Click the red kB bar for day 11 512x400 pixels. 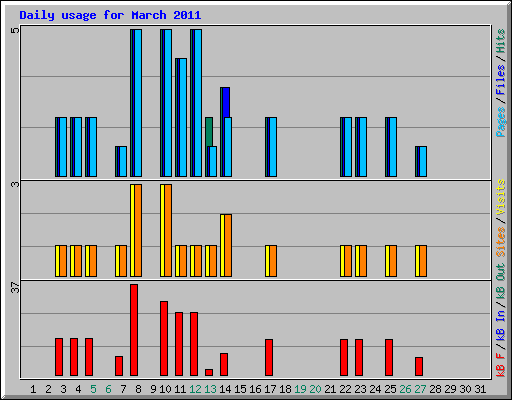(179, 344)
